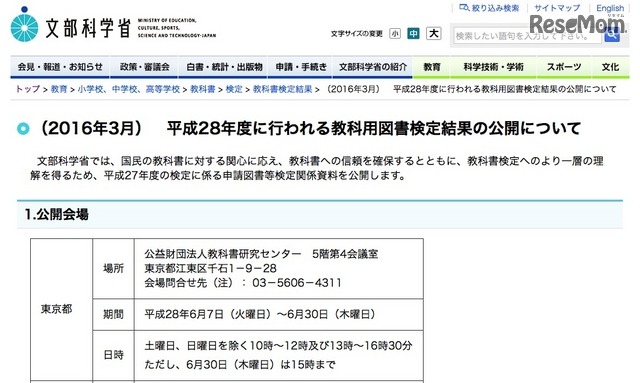640x383 pixels.
Task: Click the 絞り込み検索 search icon link
Action: [489, 8]
